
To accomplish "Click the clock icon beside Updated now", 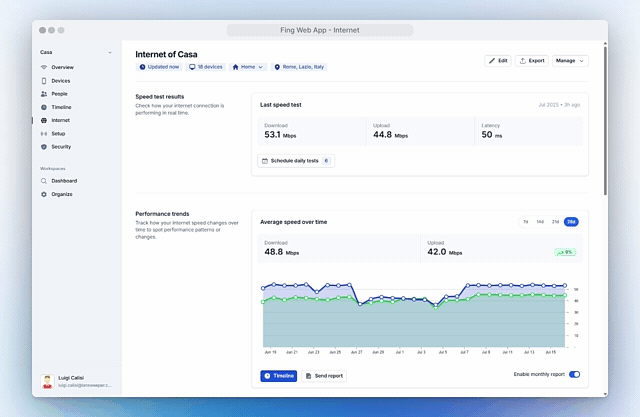I will click(x=142, y=67).
